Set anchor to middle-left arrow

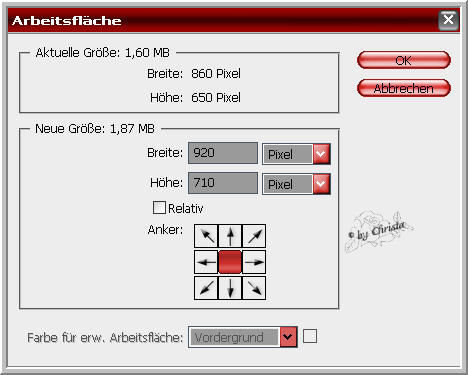coord(206,262)
